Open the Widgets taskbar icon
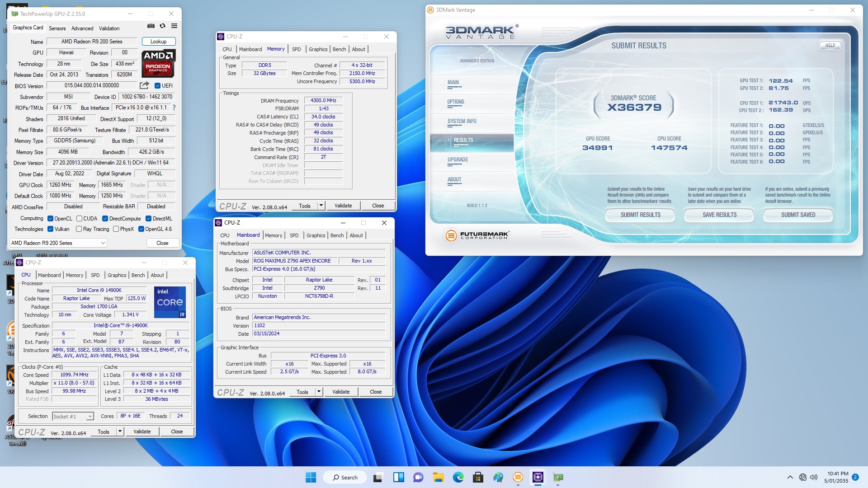This screenshot has width=868, height=488. click(399, 477)
